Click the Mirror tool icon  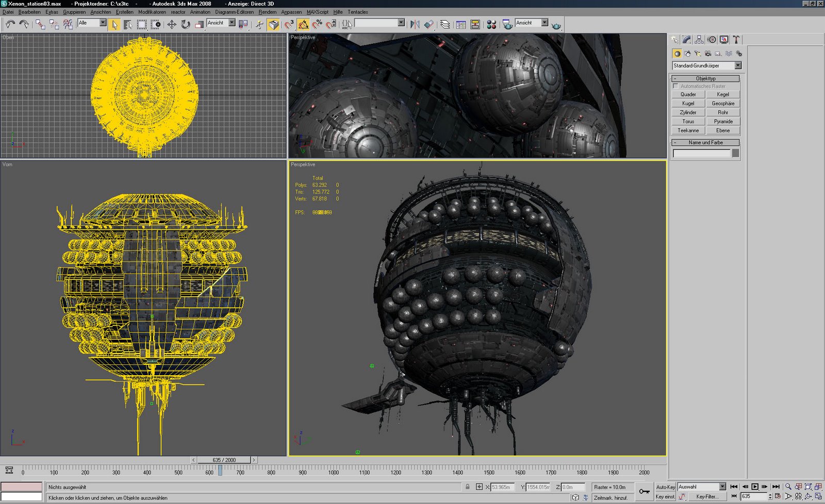point(415,24)
